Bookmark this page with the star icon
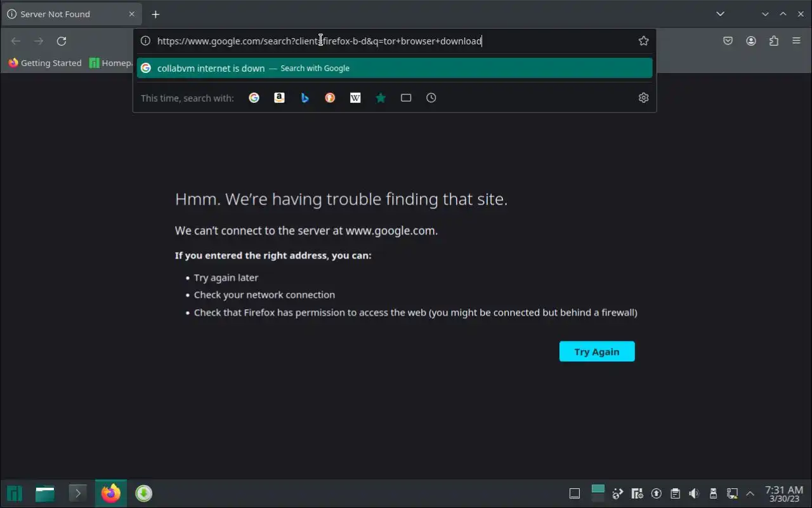Image resolution: width=812 pixels, height=508 pixels. [x=643, y=41]
